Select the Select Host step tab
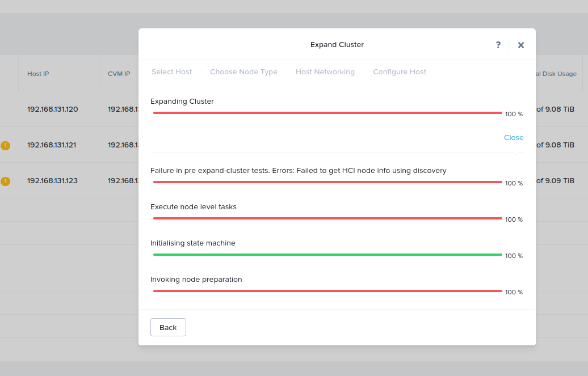This screenshot has width=588, height=376. click(171, 71)
